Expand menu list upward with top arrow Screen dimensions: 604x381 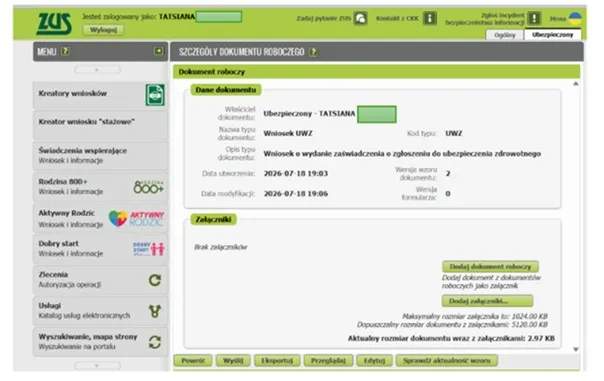click(97, 70)
